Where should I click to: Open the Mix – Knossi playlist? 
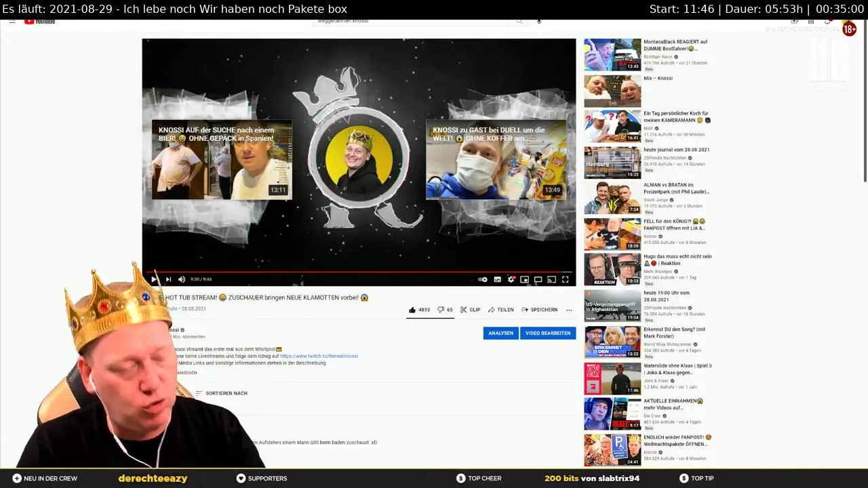click(x=612, y=91)
